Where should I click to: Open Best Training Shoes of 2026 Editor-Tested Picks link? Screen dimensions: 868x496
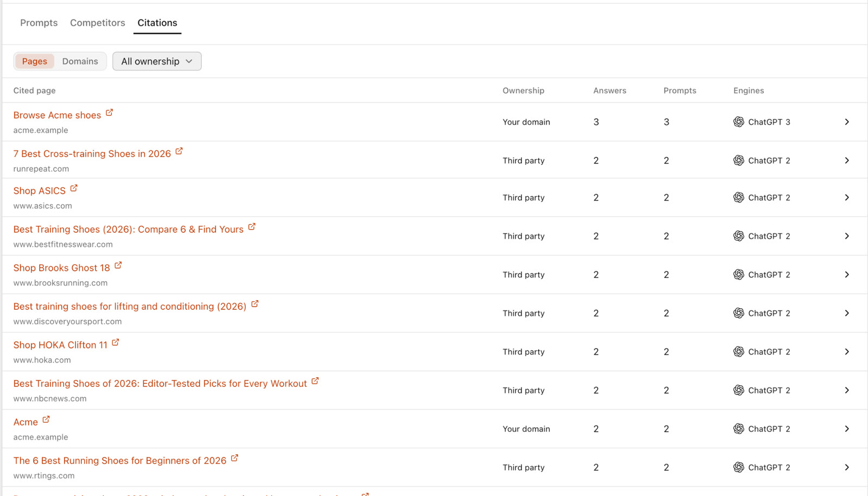160,383
